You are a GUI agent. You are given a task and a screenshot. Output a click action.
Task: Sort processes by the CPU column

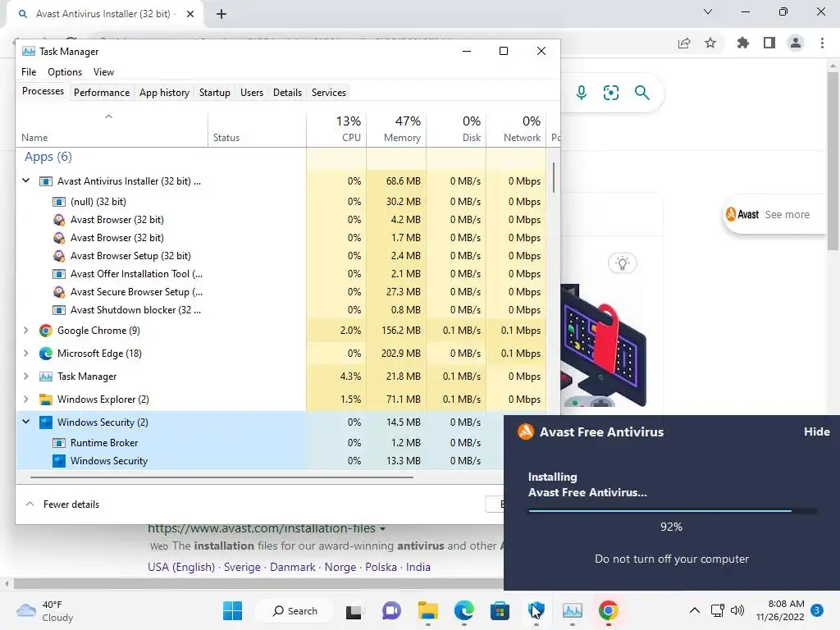click(x=336, y=129)
